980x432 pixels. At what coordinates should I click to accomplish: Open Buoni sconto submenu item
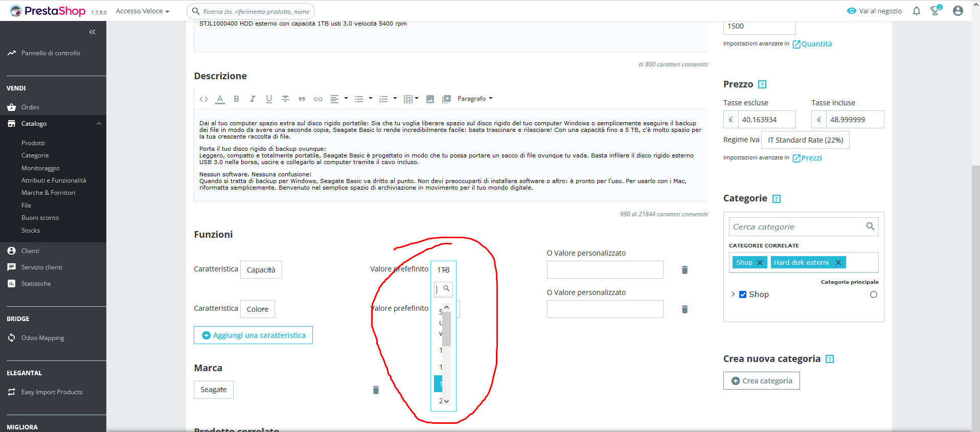[x=40, y=218]
